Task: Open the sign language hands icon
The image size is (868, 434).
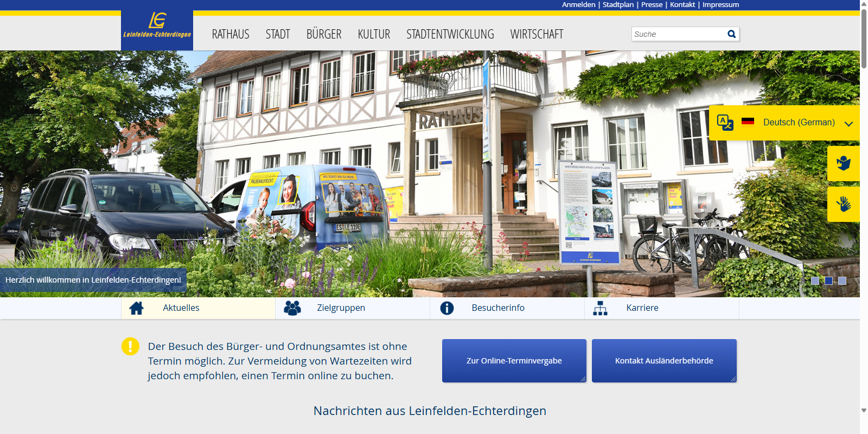Action: coord(843,204)
